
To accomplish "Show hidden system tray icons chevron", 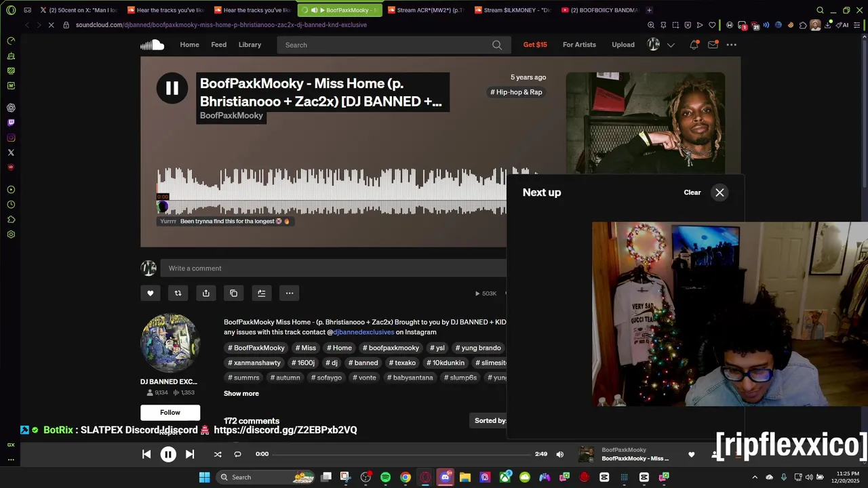I will click(x=755, y=477).
